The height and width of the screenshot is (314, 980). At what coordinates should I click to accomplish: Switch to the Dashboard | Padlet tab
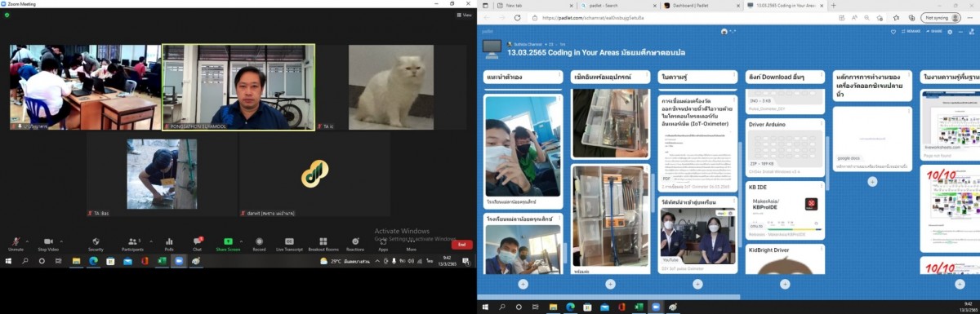point(687,5)
